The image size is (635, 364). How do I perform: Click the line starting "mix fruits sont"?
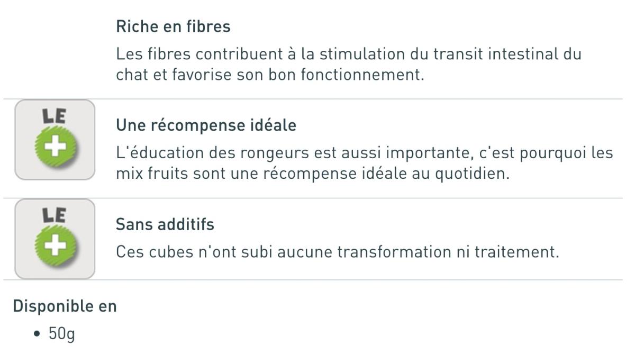pyautogui.click(x=312, y=174)
